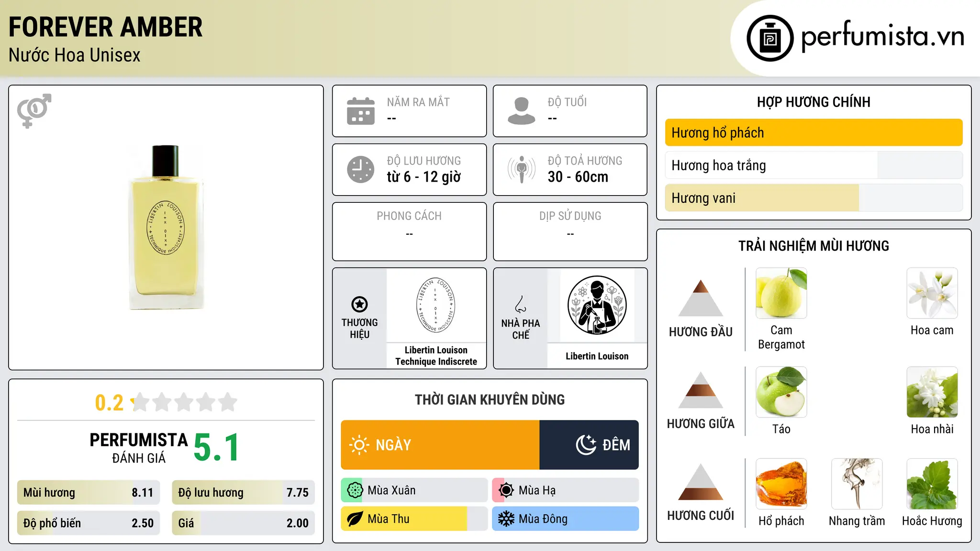Viewport: 980px width, 551px height.
Task: Click the perfumista.vn perfume bottle logo icon
Action: pos(770,38)
